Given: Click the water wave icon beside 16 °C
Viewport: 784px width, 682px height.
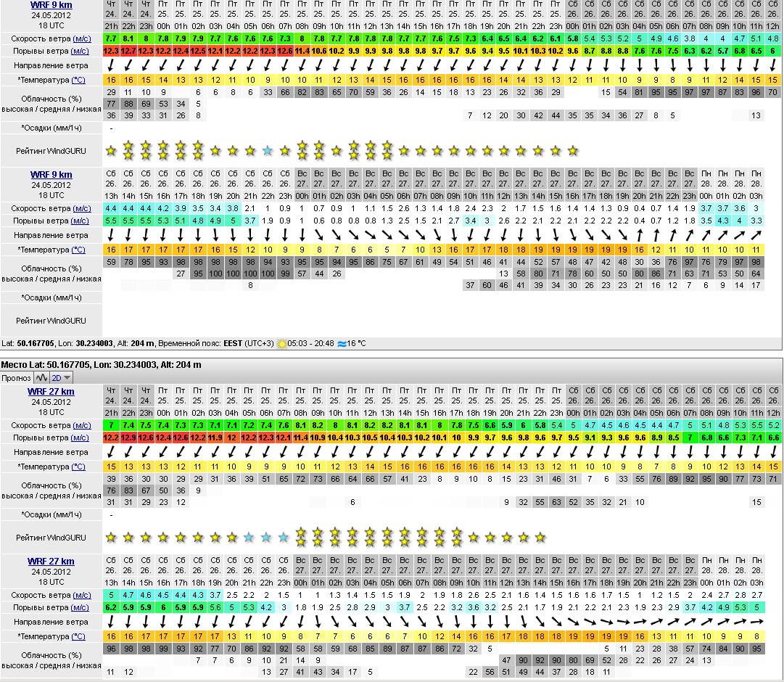Looking at the screenshot, I should point(342,344).
